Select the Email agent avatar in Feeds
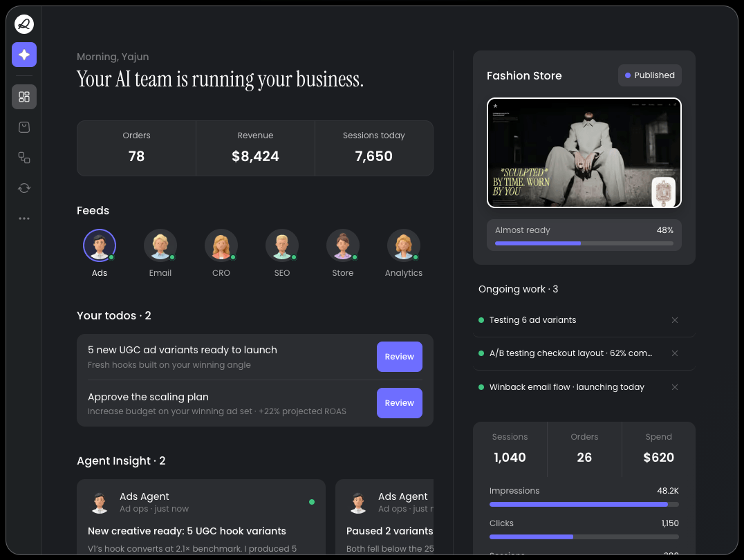The image size is (744, 560). click(x=160, y=245)
